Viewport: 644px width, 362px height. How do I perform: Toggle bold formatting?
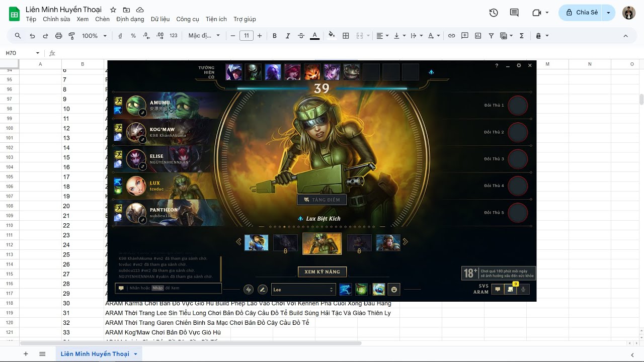click(275, 36)
